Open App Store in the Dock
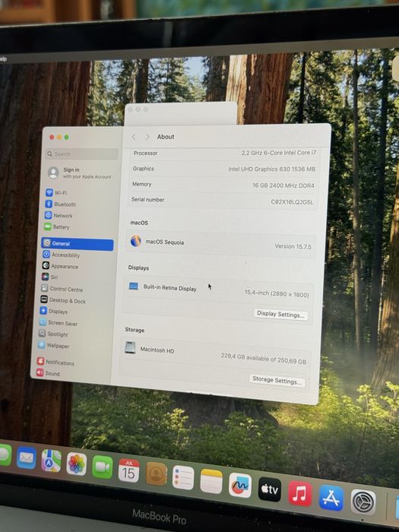This screenshot has height=532, width=399. click(331, 498)
